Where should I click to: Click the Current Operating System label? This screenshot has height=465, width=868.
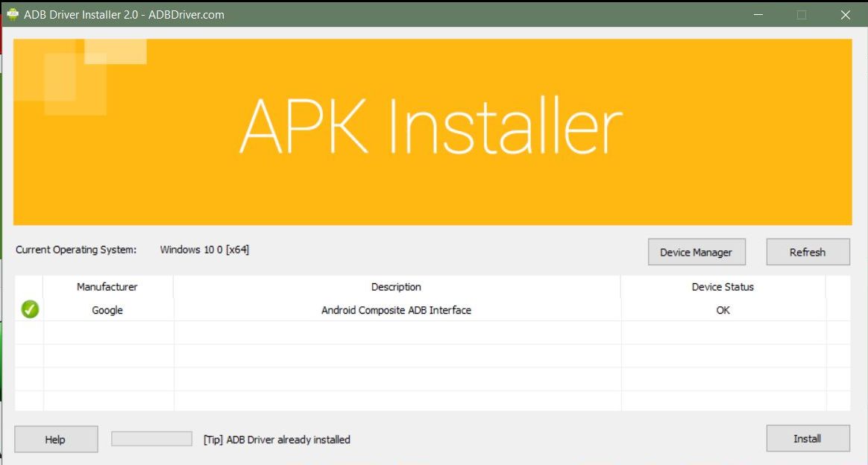[x=76, y=250]
